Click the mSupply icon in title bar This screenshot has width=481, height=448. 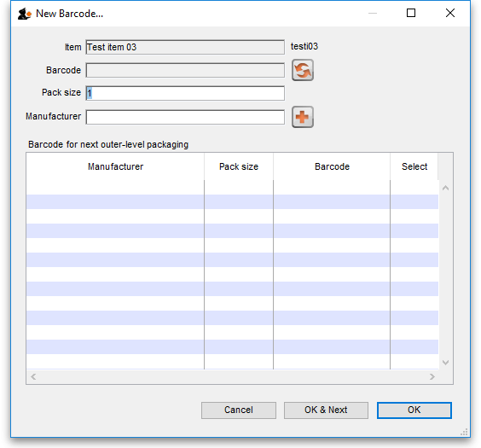pyautogui.click(x=24, y=14)
